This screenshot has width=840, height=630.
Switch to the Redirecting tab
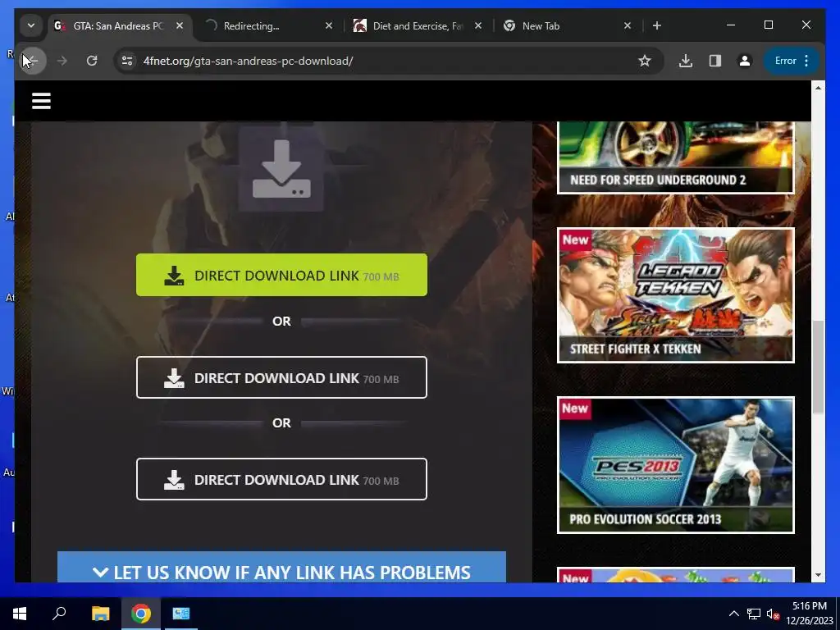pos(269,25)
